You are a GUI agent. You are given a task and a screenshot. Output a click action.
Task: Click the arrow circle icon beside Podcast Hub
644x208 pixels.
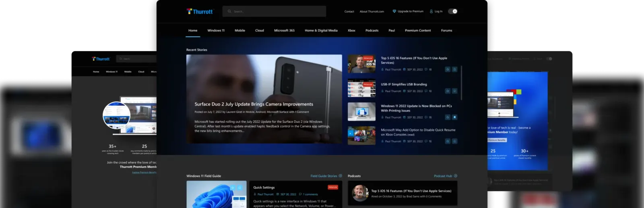(x=456, y=176)
